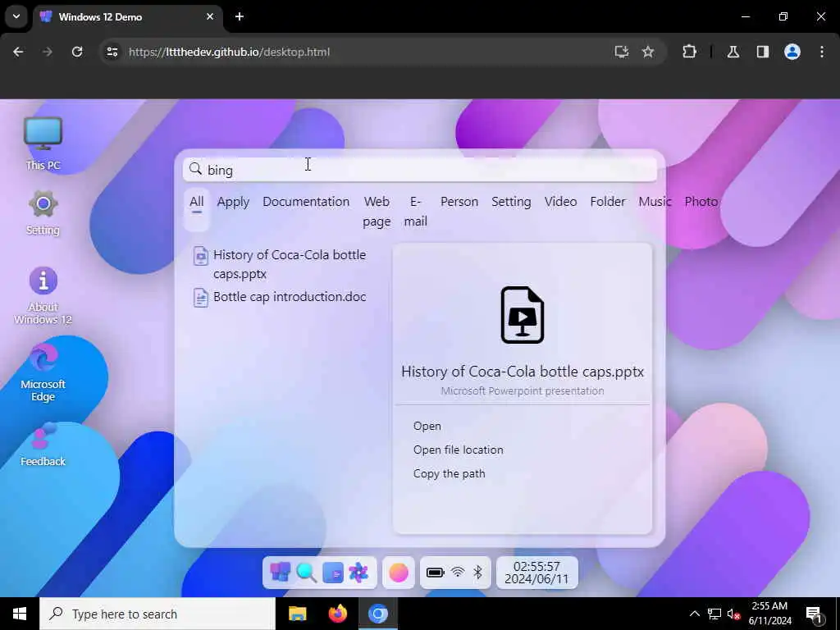Viewport: 840px width, 630px height.
Task: Click the Windows 12 start icon in dock
Action: coord(281,572)
